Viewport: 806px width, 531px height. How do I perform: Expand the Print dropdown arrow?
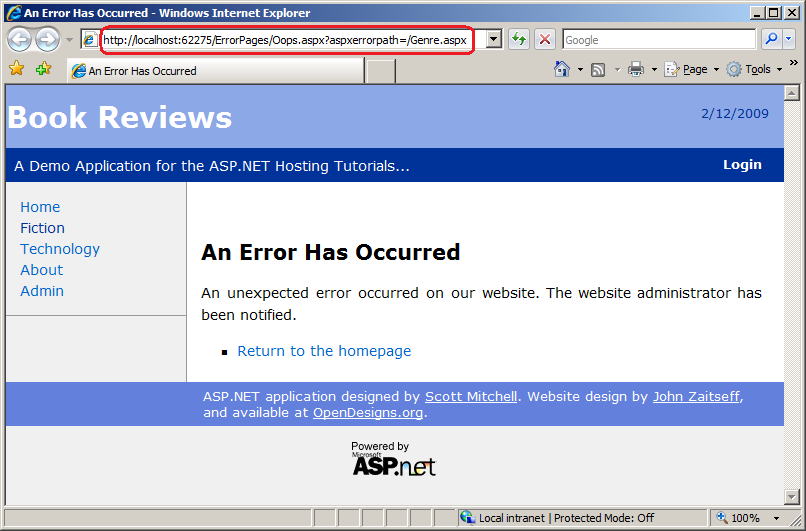tap(654, 69)
